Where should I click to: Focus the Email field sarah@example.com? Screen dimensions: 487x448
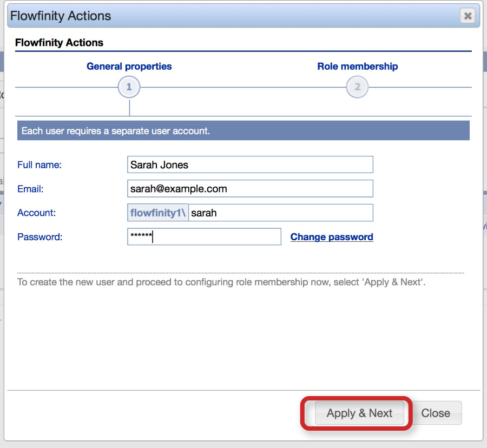coord(250,188)
